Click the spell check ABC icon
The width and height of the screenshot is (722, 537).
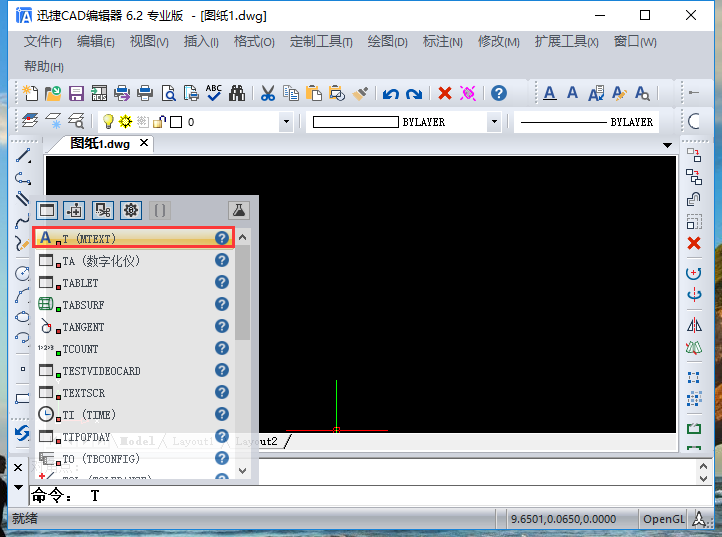214,93
